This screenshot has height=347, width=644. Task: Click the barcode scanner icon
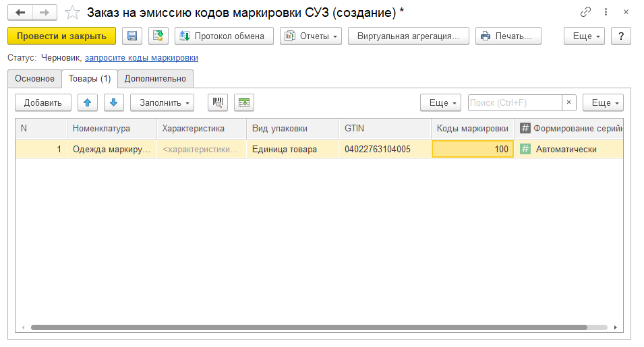click(218, 102)
